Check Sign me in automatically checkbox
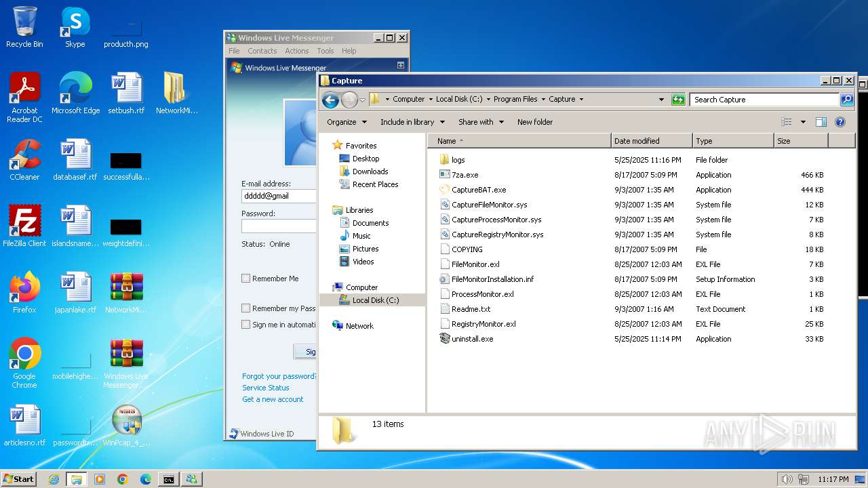The width and height of the screenshot is (868, 488). pos(246,325)
